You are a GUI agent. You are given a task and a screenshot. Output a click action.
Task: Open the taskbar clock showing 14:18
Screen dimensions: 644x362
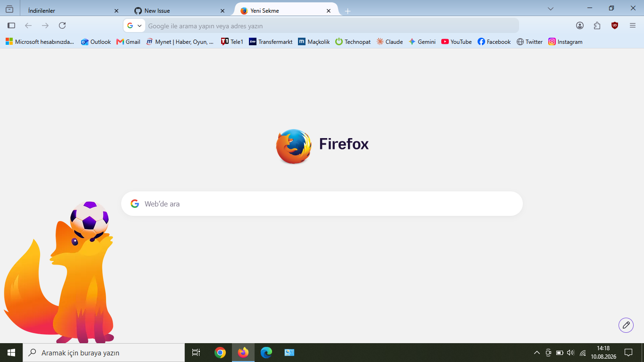click(603, 353)
